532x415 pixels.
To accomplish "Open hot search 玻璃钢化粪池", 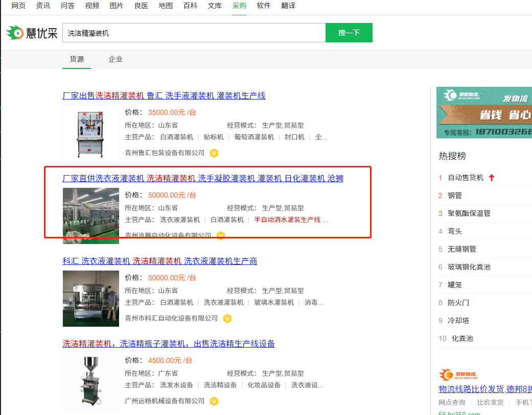I will click(x=469, y=267).
